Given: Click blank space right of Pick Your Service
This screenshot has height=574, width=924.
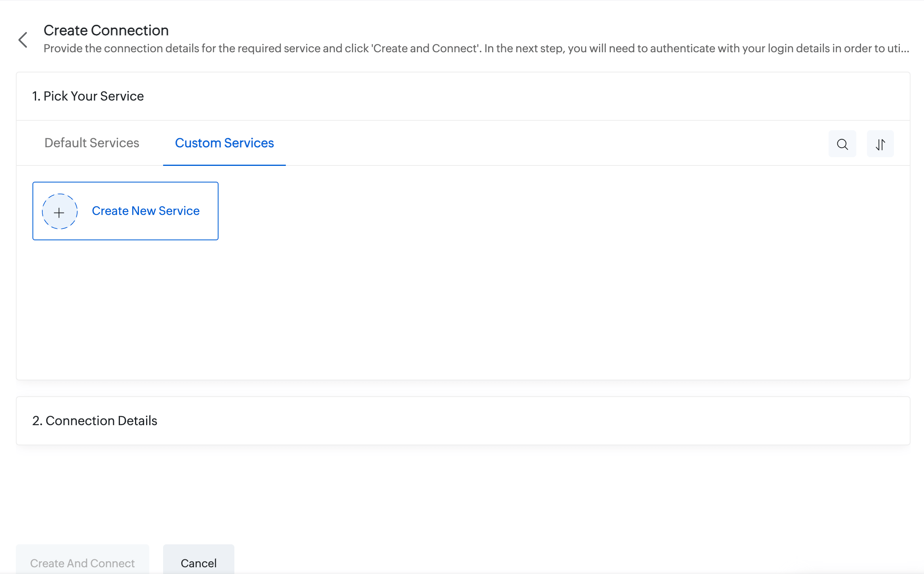Looking at the screenshot, I should (x=515, y=96).
